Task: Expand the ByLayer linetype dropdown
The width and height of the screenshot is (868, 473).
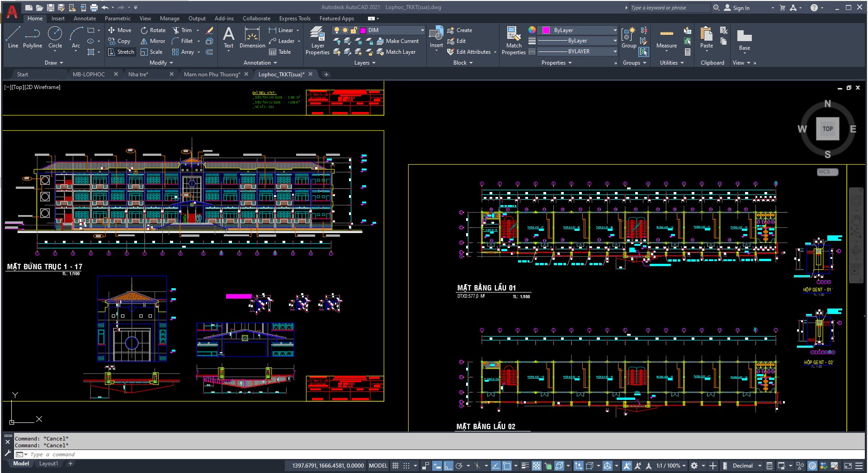Action: [x=613, y=41]
